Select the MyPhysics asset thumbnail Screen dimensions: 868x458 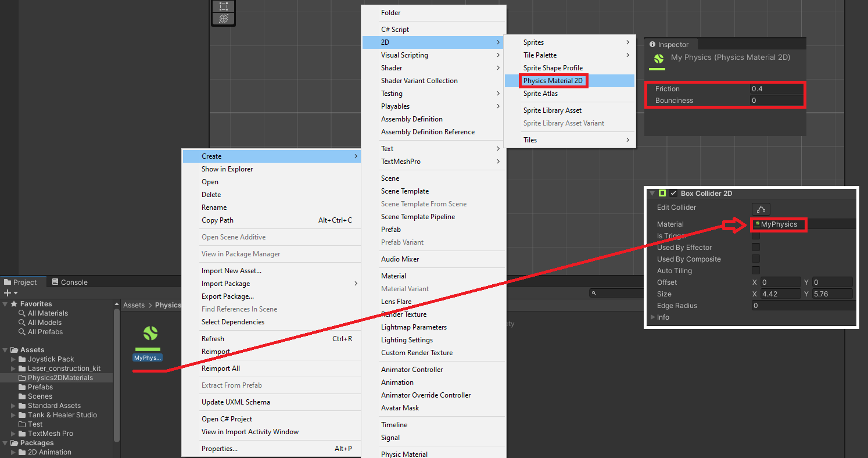[150, 338]
